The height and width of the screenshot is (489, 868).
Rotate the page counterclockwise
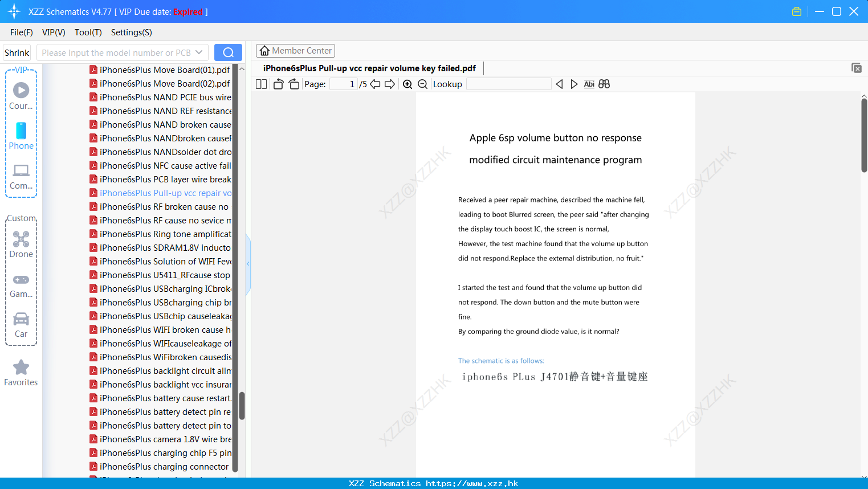coord(278,84)
